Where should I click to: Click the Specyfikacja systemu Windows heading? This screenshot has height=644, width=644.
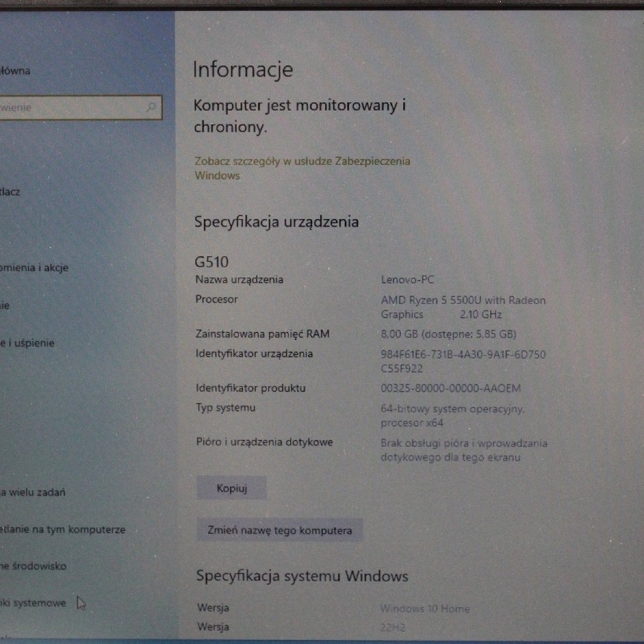302,576
